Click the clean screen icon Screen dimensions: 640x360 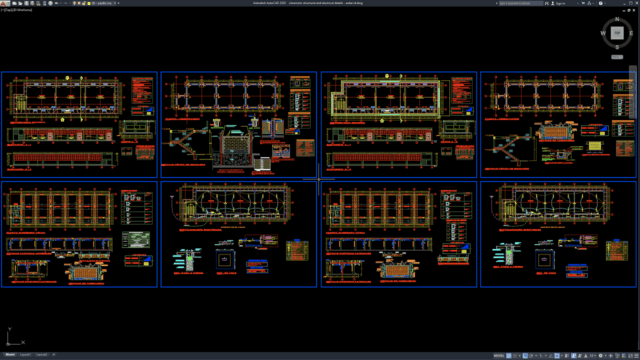click(x=630, y=356)
